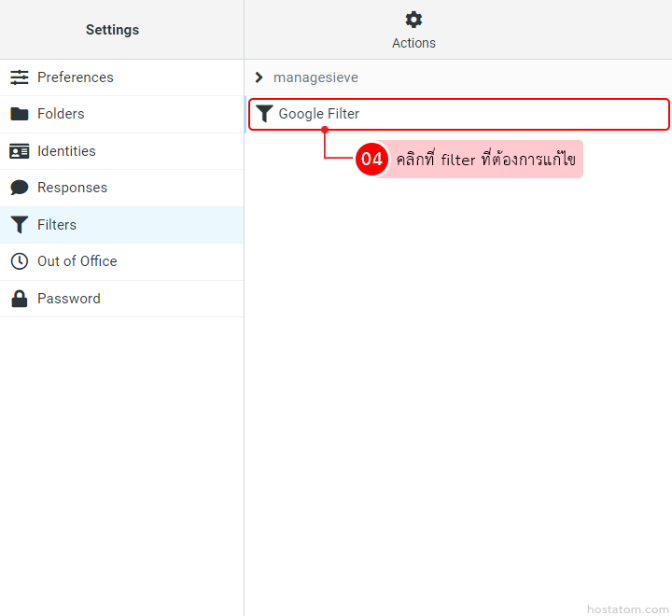Click the Identities ID card icon
Viewport: 672px width, 616px height.
coord(20,151)
